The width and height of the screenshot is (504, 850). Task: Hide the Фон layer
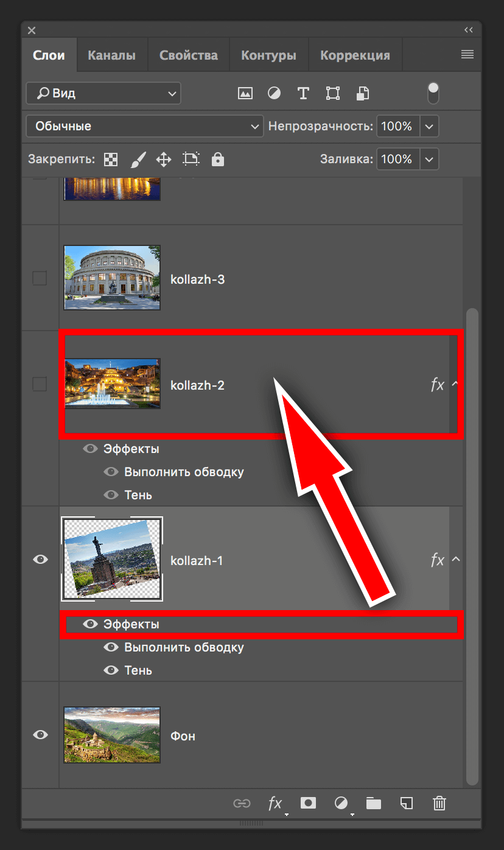pyautogui.click(x=40, y=735)
